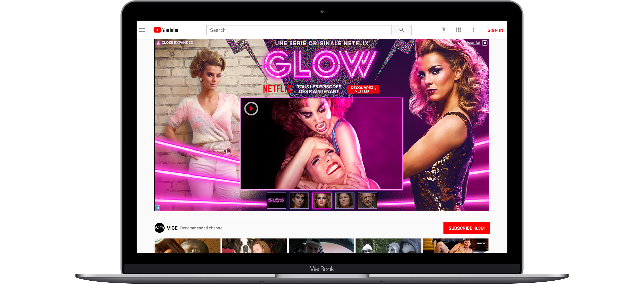Image resolution: width=644 pixels, height=284 pixels.
Task: Select thumbnail of man with glasses
Action: 368,201
